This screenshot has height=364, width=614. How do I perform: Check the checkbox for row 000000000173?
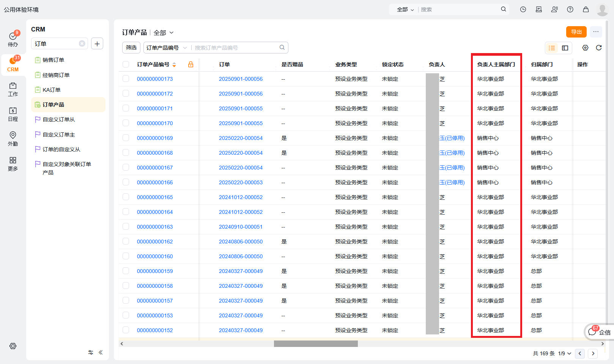pos(126,78)
